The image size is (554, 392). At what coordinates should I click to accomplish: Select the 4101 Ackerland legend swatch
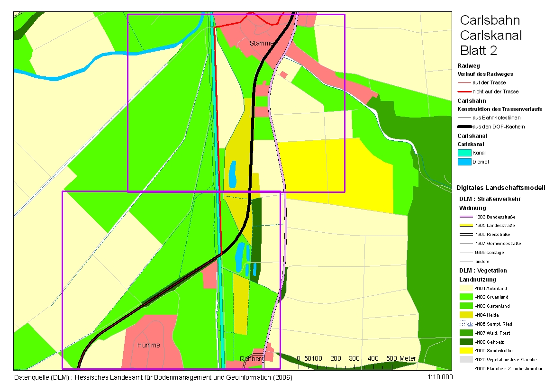466,288
